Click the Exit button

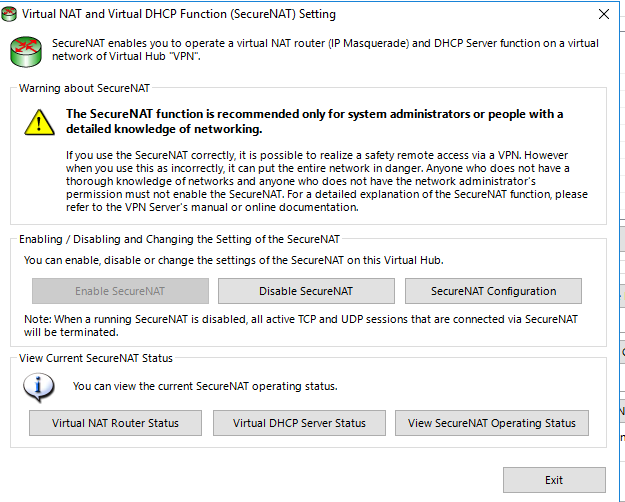pyautogui.click(x=553, y=480)
